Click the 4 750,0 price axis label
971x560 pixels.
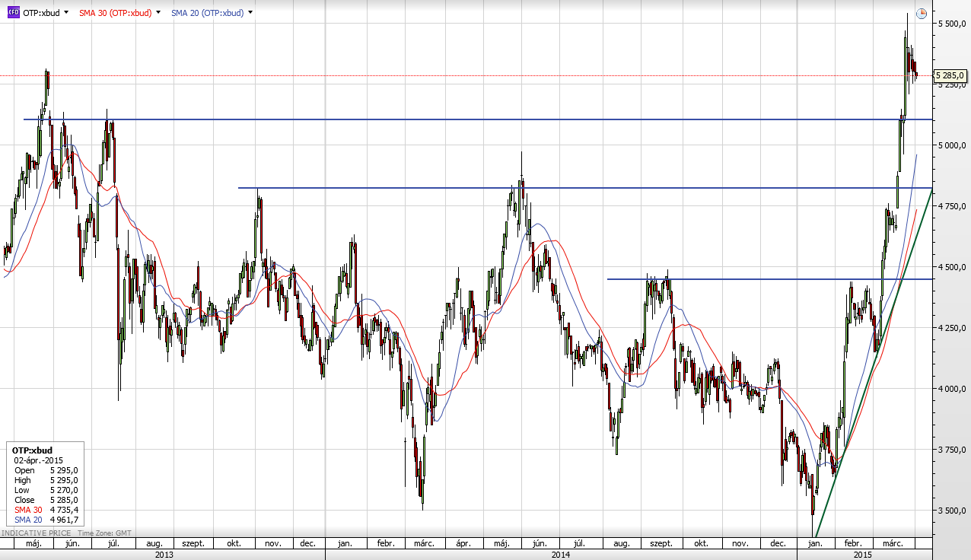tap(952, 206)
